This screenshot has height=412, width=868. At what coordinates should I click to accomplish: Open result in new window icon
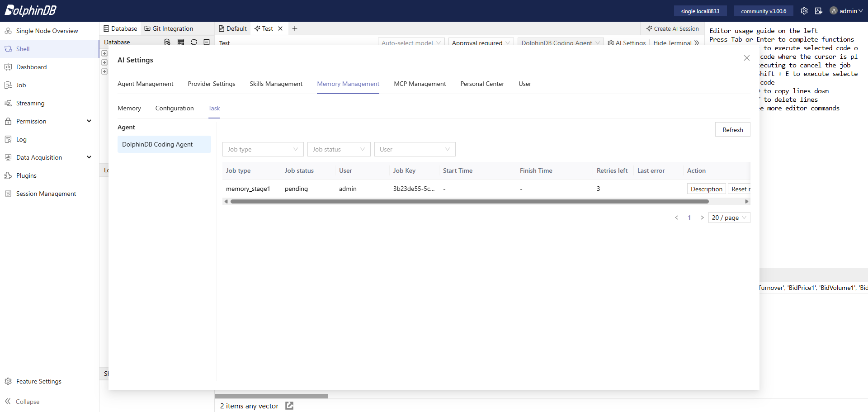(x=289, y=406)
